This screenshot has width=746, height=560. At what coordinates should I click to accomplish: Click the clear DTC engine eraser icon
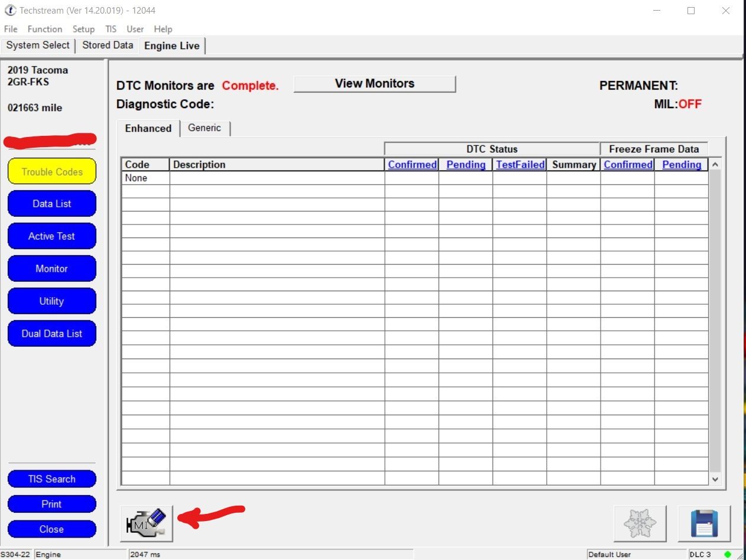(147, 523)
